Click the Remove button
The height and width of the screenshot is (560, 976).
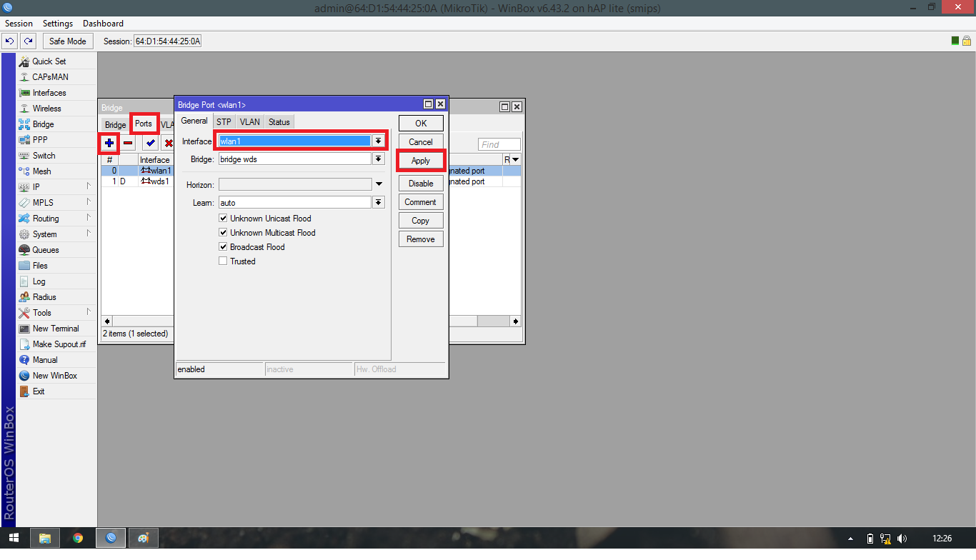point(421,239)
